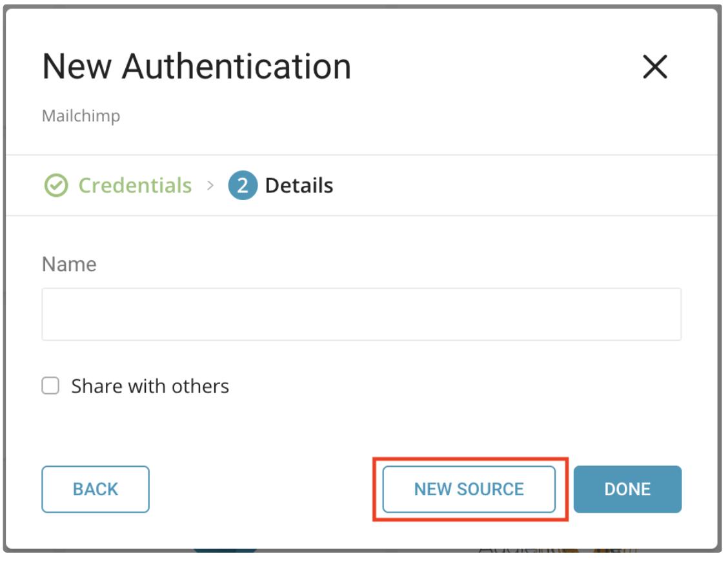This screenshot has height=563, width=728.
Task: Click the New Authentication heading
Action: coord(196,67)
